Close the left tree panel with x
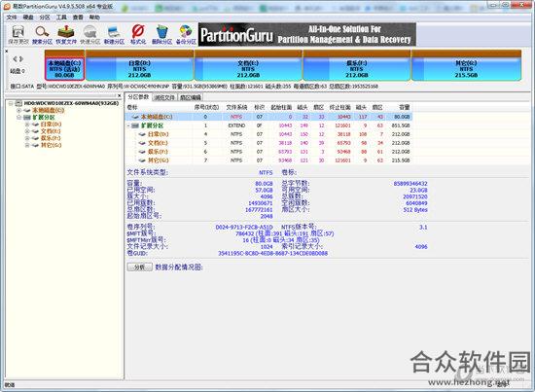Viewport: 535px width, 392px height. pyautogui.click(x=119, y=96)
